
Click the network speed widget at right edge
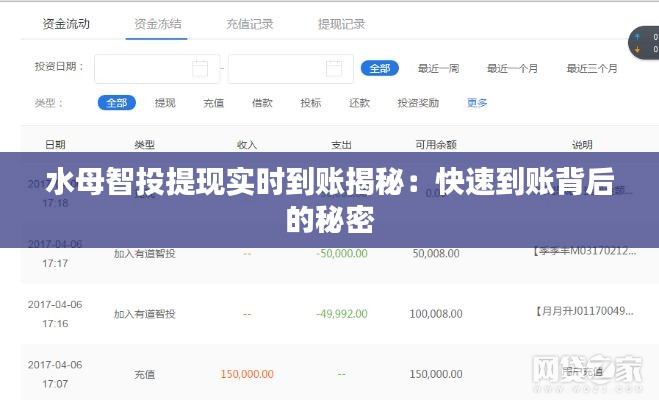pos(644,43)
